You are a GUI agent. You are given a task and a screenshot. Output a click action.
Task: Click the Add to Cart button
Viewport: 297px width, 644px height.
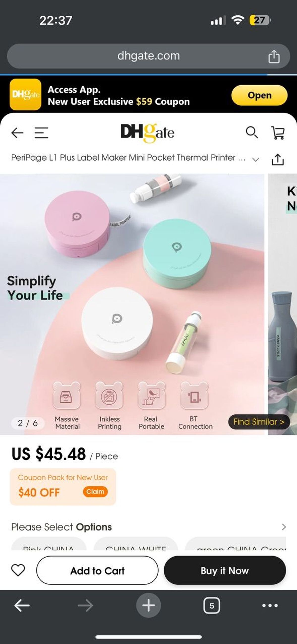(97, 570)
